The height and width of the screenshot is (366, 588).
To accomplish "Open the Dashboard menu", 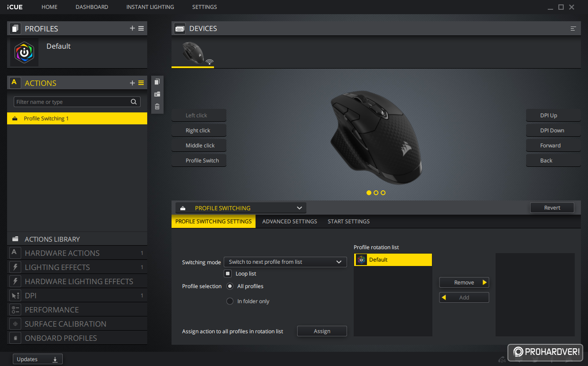I will click(x=92, y=7).
